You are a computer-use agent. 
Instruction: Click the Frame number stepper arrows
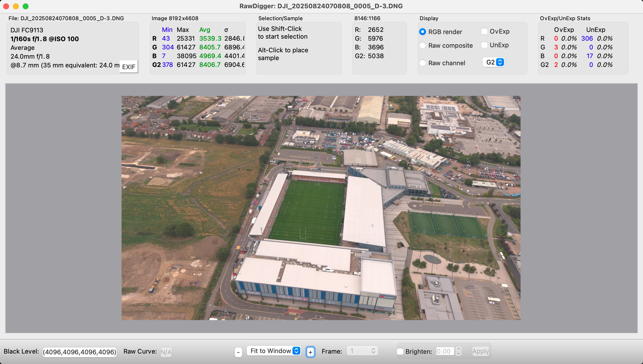pos(373,351)
